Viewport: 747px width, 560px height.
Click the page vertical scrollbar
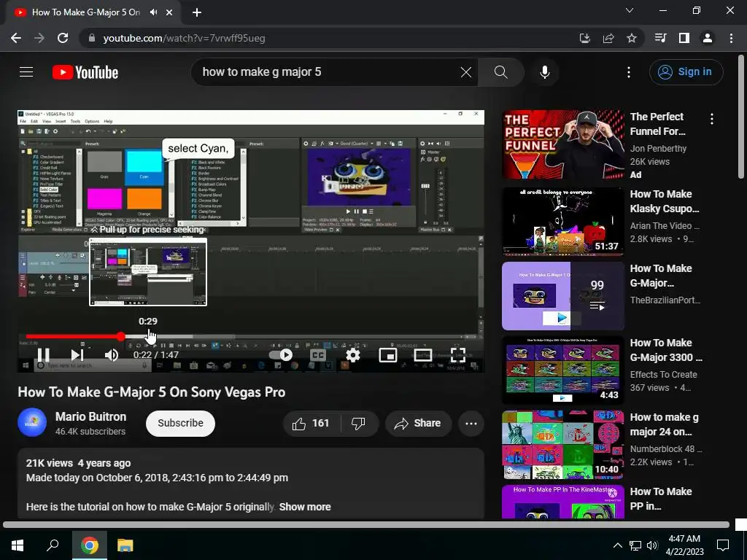pyautogui.click(x=742, y=117)
